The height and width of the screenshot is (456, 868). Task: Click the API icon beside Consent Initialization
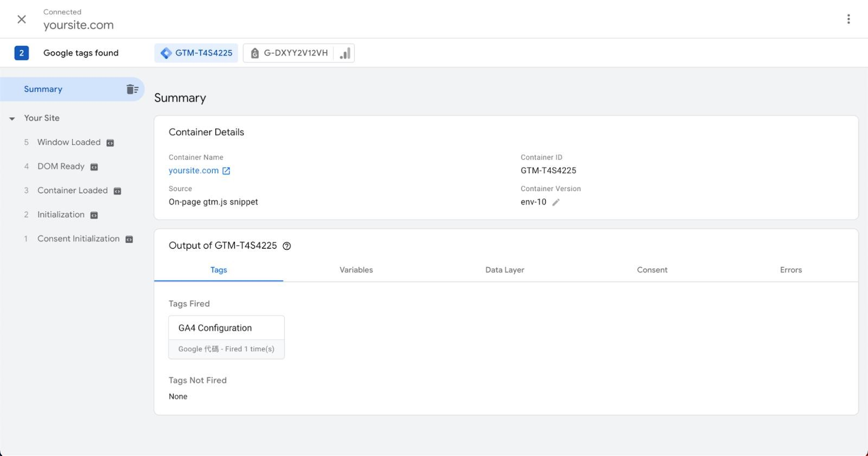click(x=129, y=239)
